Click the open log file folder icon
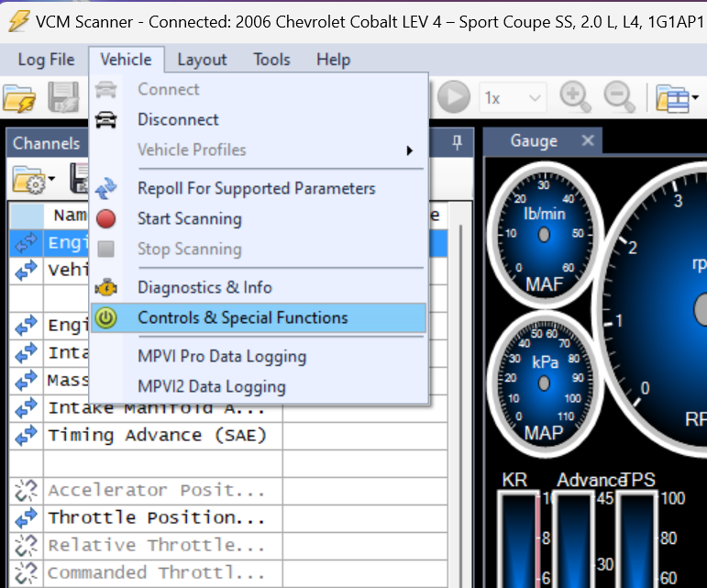The image size is (707, 588). (x=19, y=98)
